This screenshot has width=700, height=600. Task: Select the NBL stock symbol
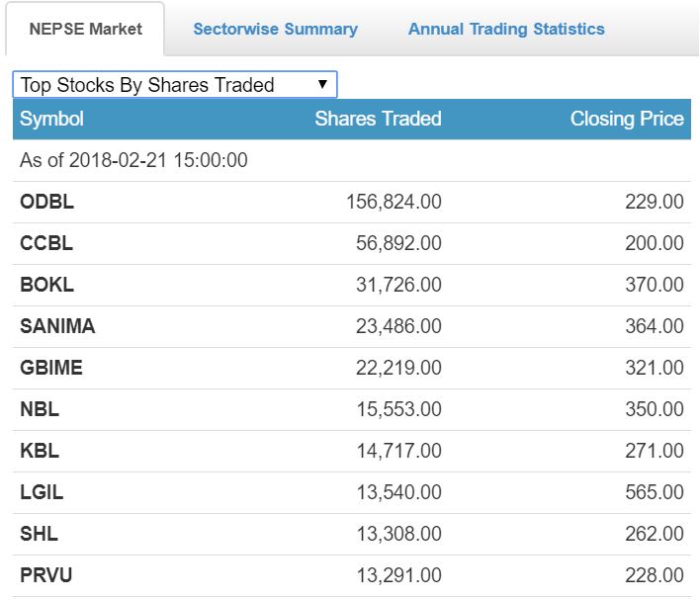coord(40,409)
